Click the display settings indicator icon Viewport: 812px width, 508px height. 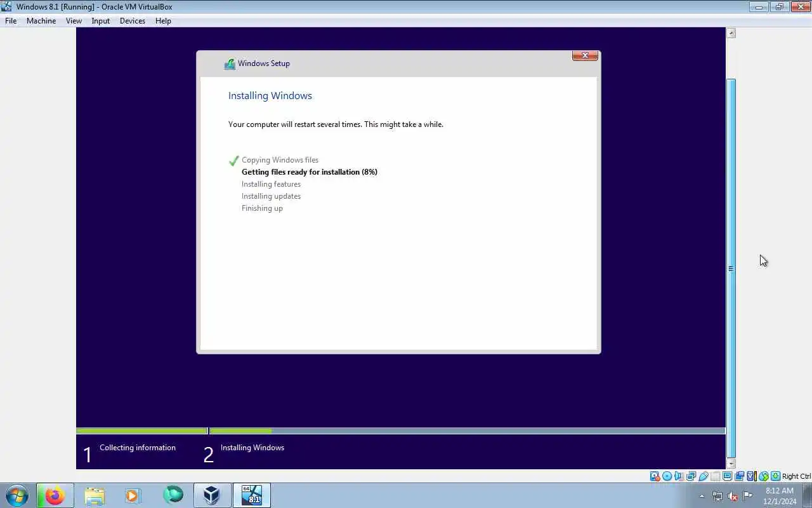727,476
